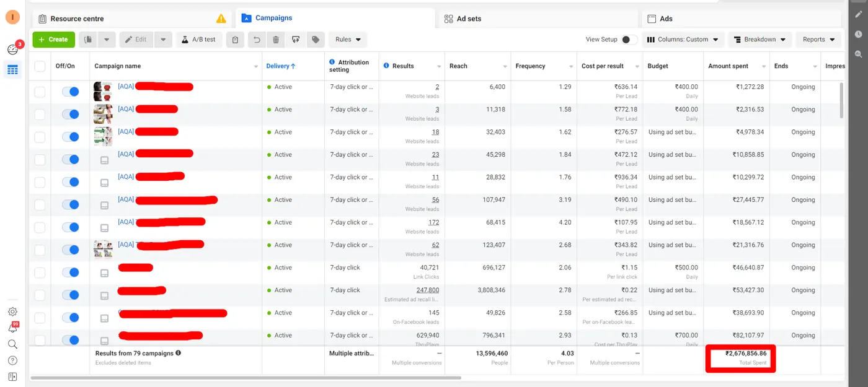Viewport: 868px width, 387px height.
Task: Open Cost per result column menu arrow
Action: [x=637, y=66]
